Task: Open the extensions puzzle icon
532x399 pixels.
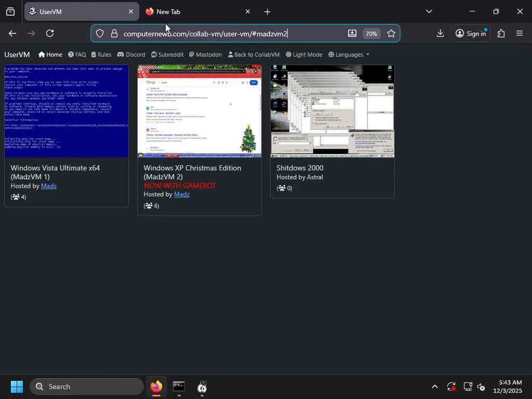Action: 501,33
